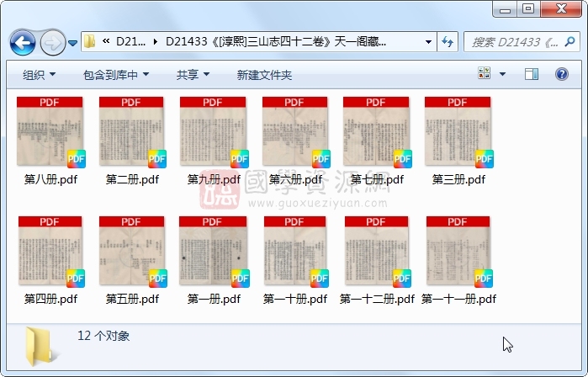Select 第一十册.pdf file icon

coord(295,252)
